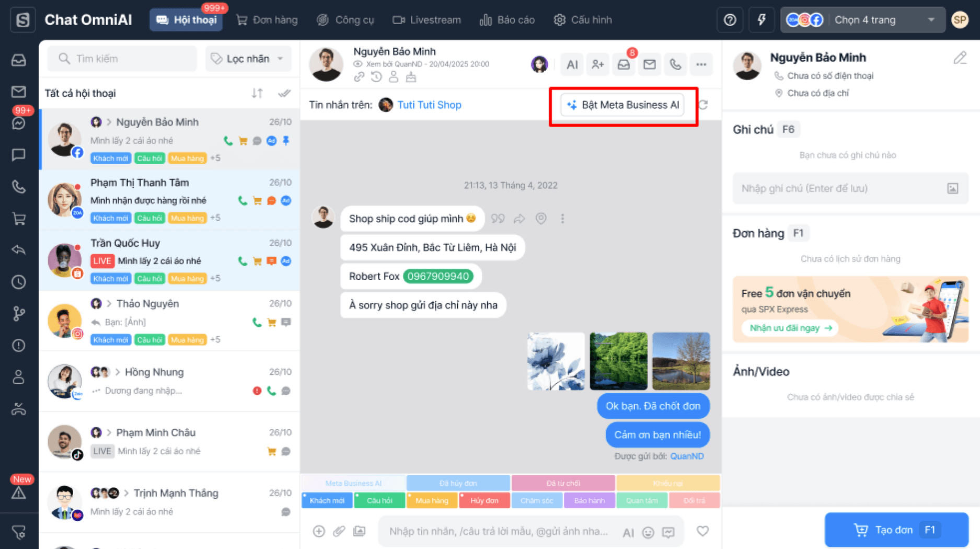Viewport: 980px width, 549px height.
Task: Open the shopping cart sidebar icon
Action: pos(19,219)
